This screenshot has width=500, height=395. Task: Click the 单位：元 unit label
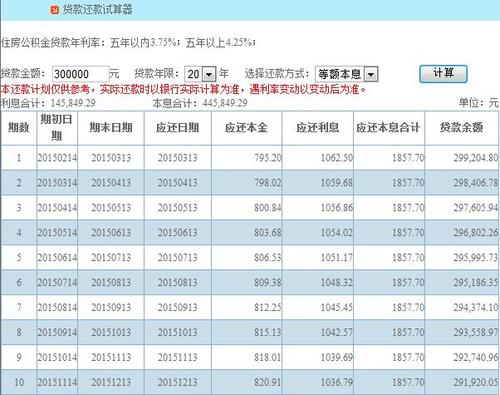pyautogui.click(x=478, y=103)
